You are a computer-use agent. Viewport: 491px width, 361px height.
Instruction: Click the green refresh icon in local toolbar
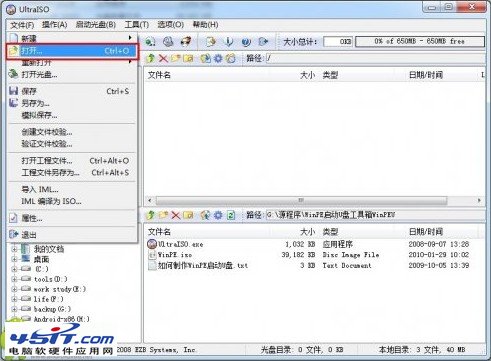[231, 215]
